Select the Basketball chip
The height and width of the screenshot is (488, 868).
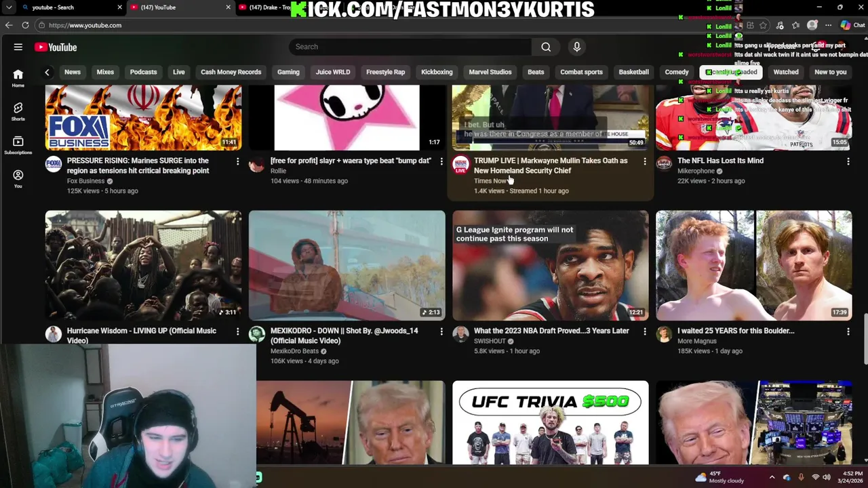coord(633,72)
